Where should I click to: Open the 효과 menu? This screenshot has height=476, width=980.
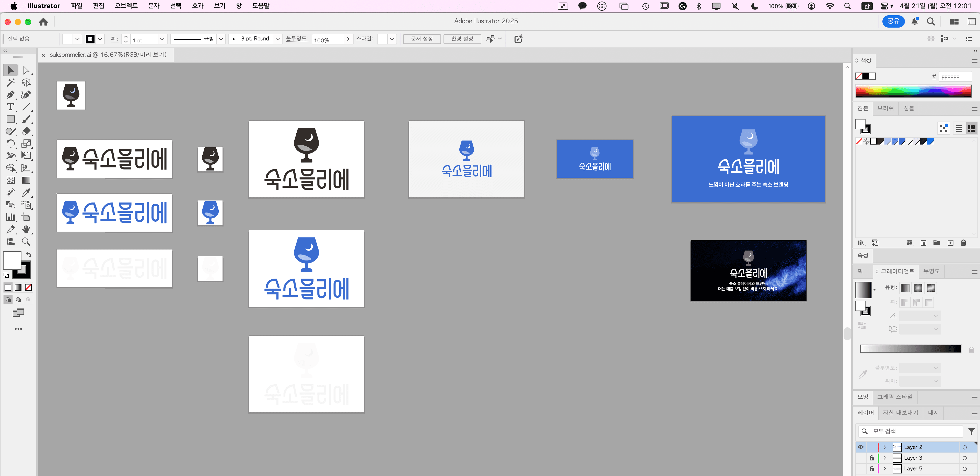click(x=197, y=6)
